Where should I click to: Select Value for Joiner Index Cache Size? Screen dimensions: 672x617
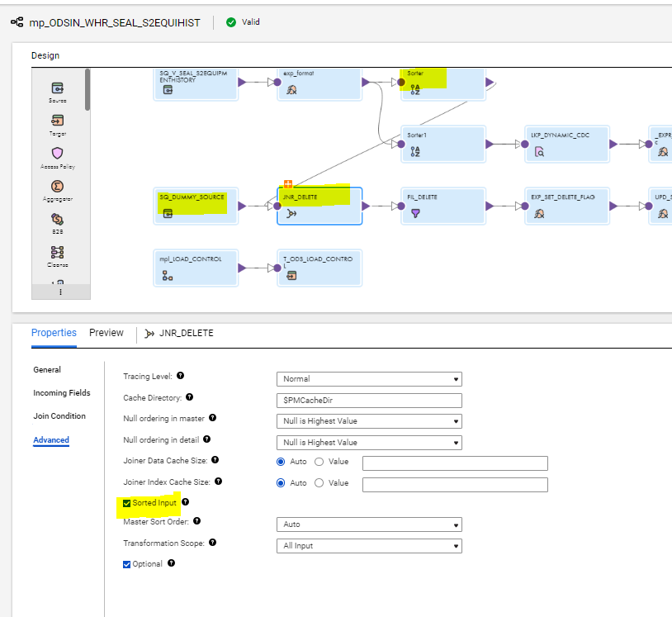pyautogui.click(x=319, y=483)
